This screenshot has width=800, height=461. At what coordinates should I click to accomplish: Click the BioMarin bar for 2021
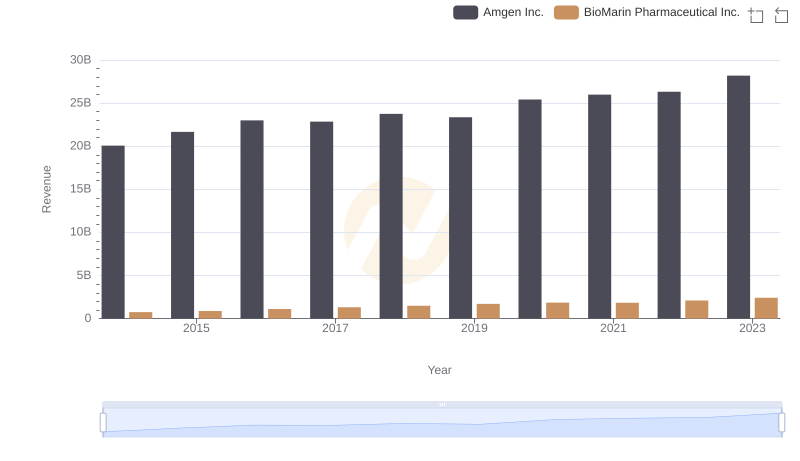627,311
